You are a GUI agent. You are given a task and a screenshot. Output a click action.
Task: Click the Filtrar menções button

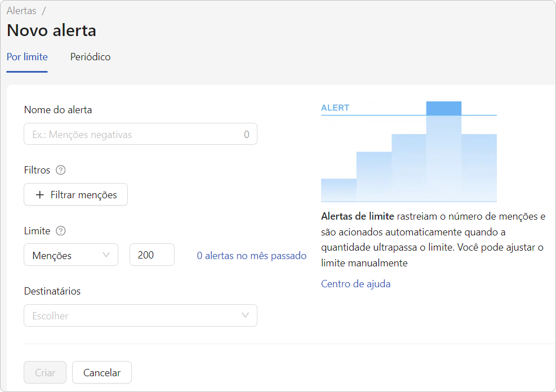[x=75, y=194]
